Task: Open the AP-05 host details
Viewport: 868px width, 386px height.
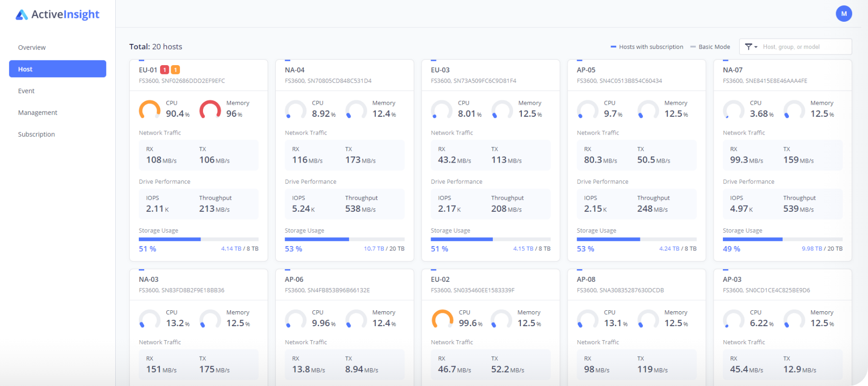Action: pos(586,70)
